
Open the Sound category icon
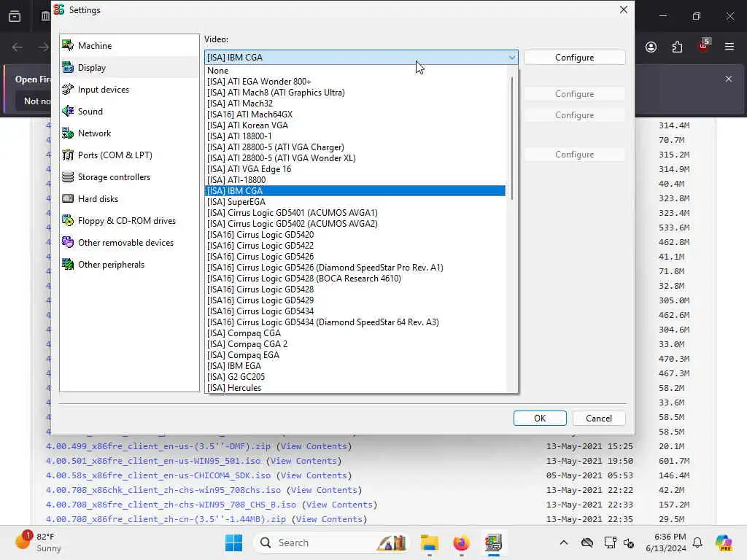(x=68, y=111)
